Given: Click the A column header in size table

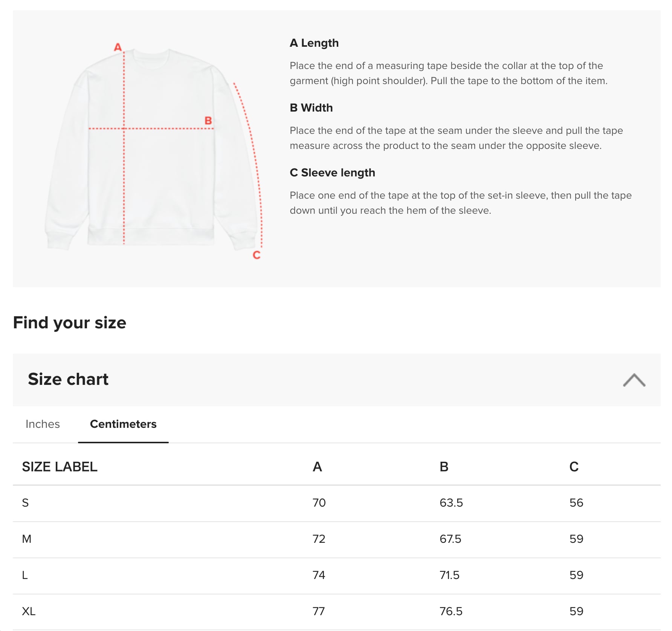Looking at the screenshot, I should [x=317, y=467].
